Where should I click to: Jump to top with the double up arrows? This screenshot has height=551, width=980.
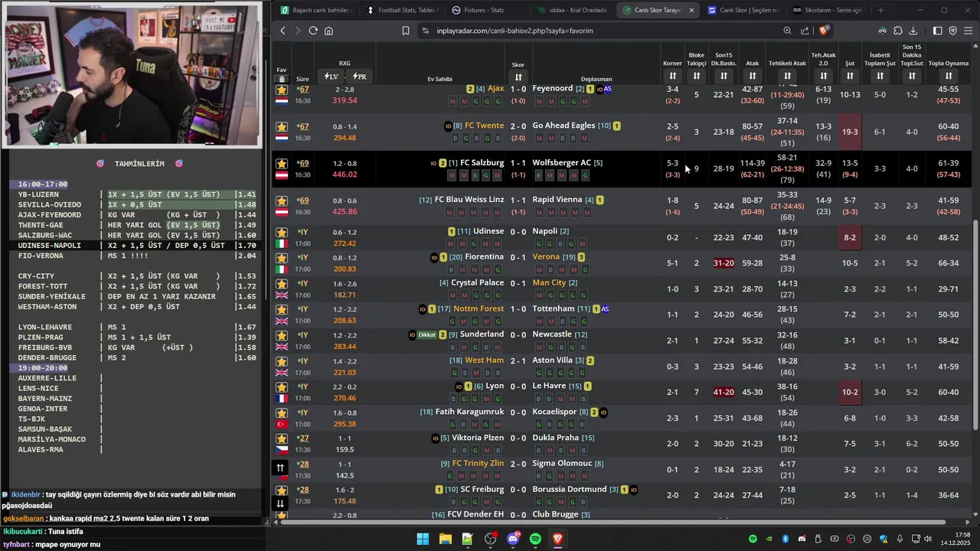coord(280,468)
